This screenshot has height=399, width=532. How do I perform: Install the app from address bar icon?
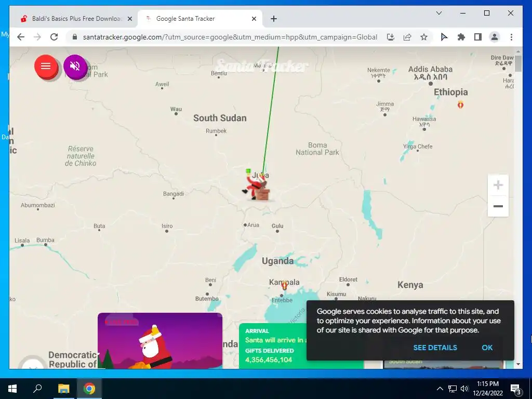click(x=391, y=37)
